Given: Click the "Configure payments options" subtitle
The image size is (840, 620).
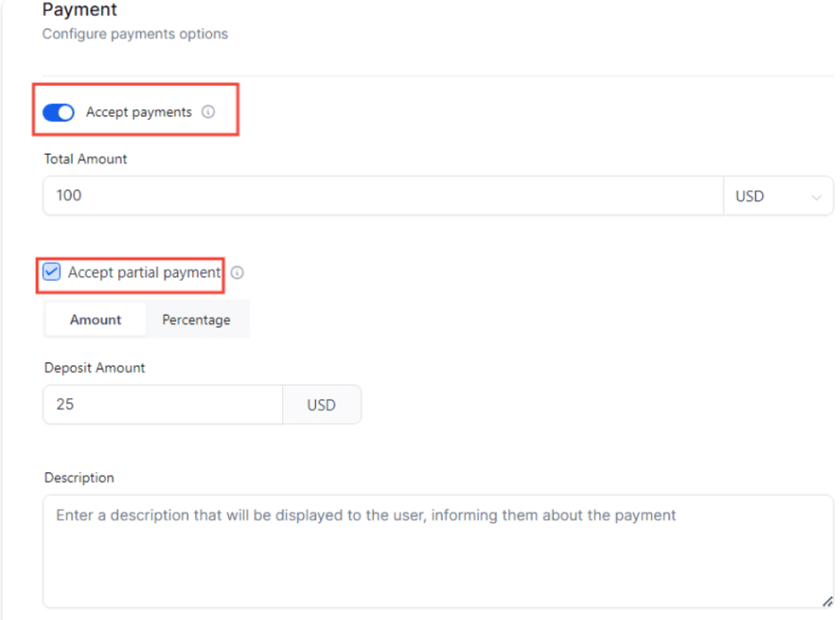Looking at the screenshot, I should point(135,34).
